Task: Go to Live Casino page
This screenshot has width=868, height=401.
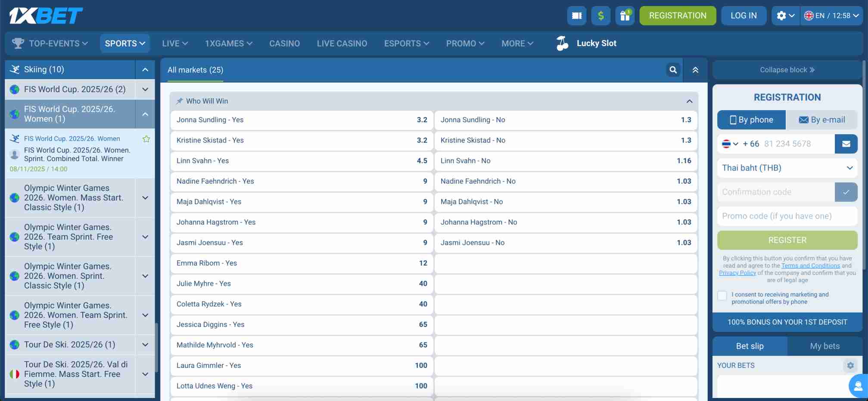Action: (x=342, y=43)
